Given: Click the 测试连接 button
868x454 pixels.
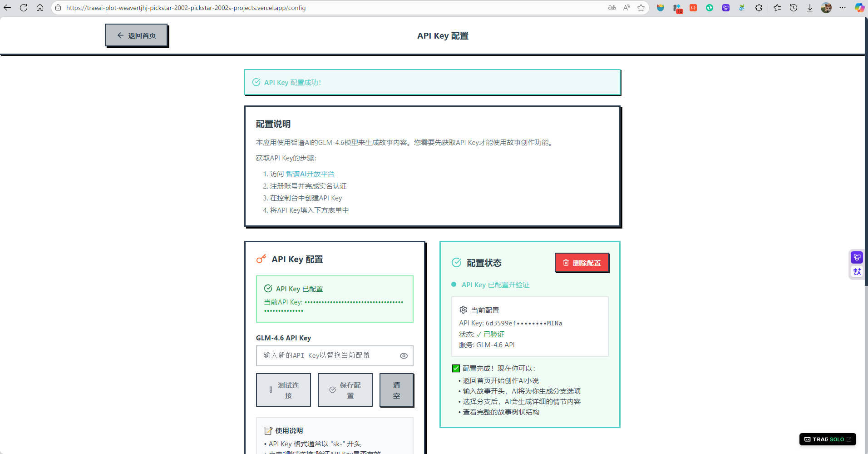Looking at the screenshot, I should [x=283, y=389].
